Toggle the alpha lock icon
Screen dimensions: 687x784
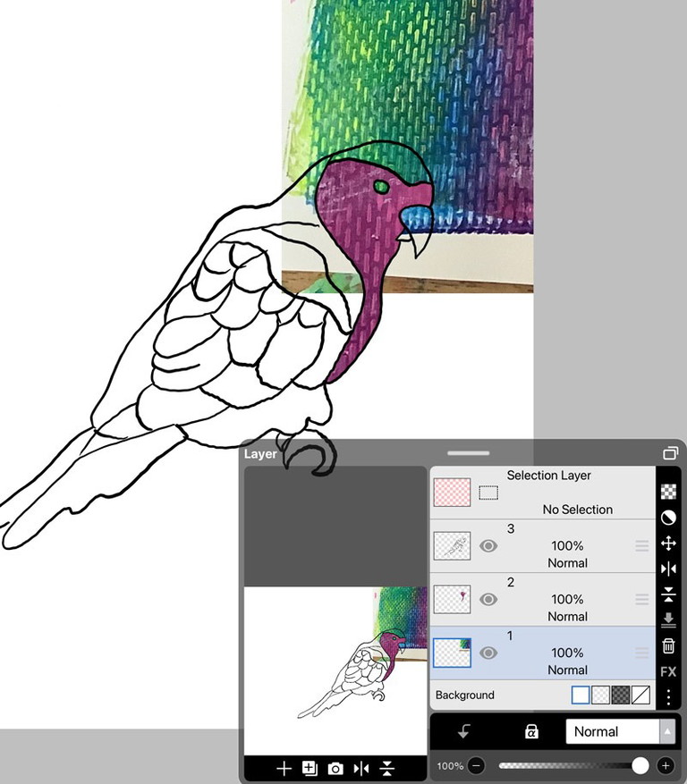[530, 732]
